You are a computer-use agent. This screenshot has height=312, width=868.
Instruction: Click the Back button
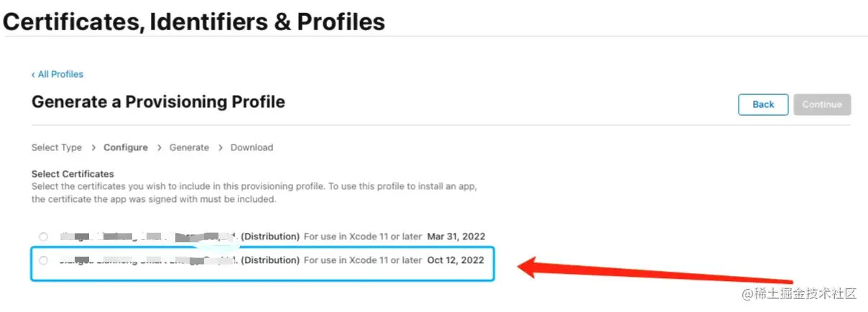tap(763, 104)
